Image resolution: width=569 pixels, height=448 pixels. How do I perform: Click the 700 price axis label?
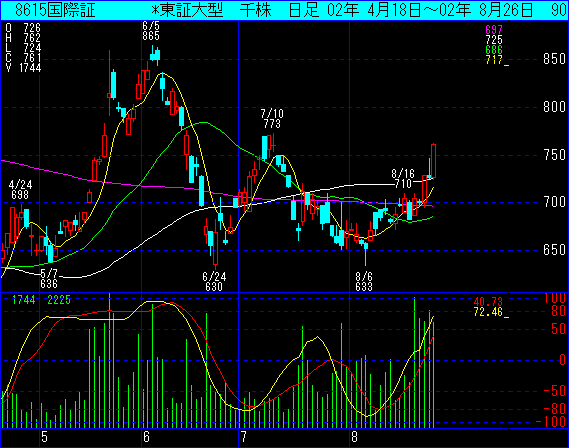click(554, 202)
